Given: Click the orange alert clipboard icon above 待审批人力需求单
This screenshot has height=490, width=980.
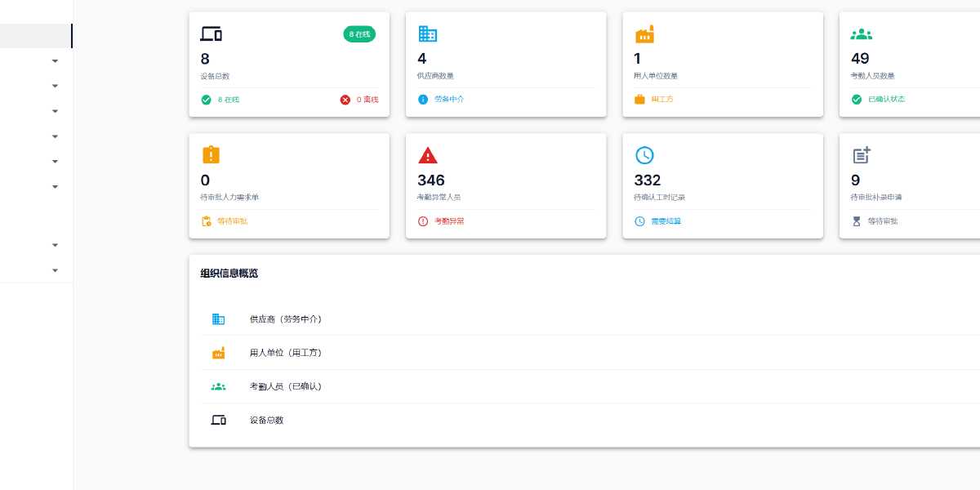Looking at the screenshot, I should [x=211, y=155].
